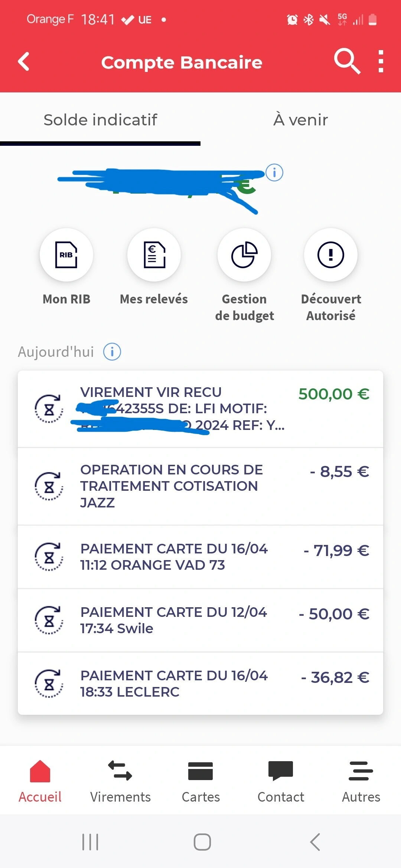Open the 500,00 € virement reçu transaction
Viewport: 401px width, 868px height.
pyautogui.click(x=200, y=409)
